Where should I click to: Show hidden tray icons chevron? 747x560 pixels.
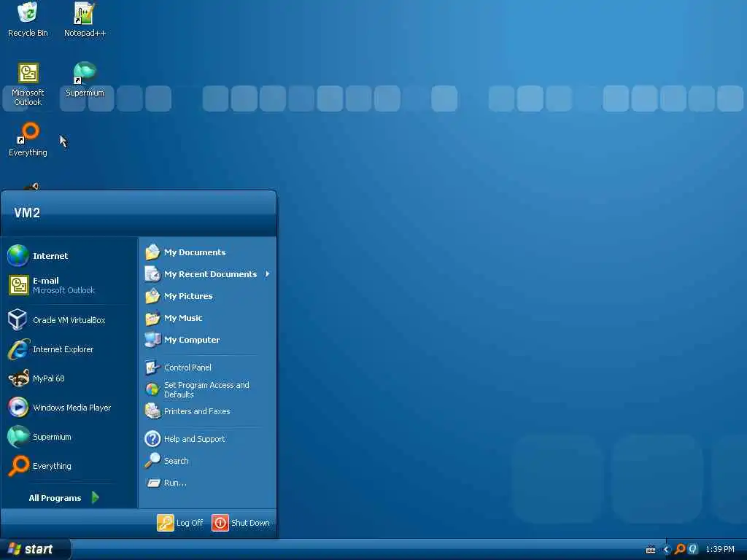click(x=666, y=550)
